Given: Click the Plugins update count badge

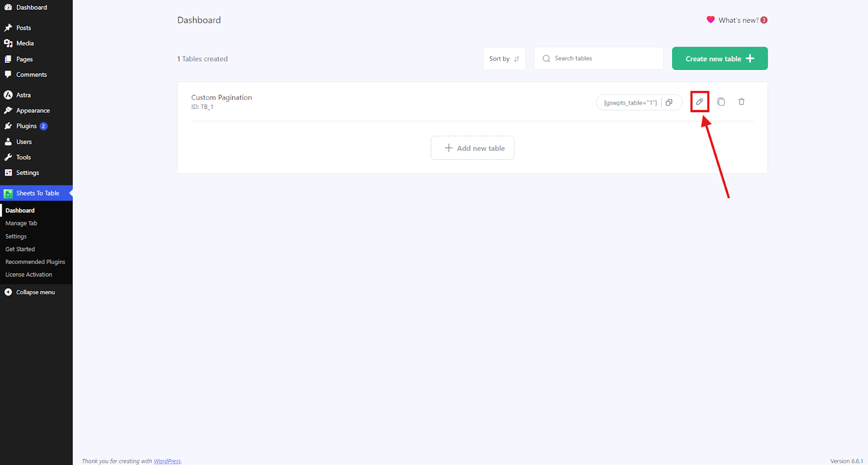Looking at the screenshot, I should tap(43, 126).
